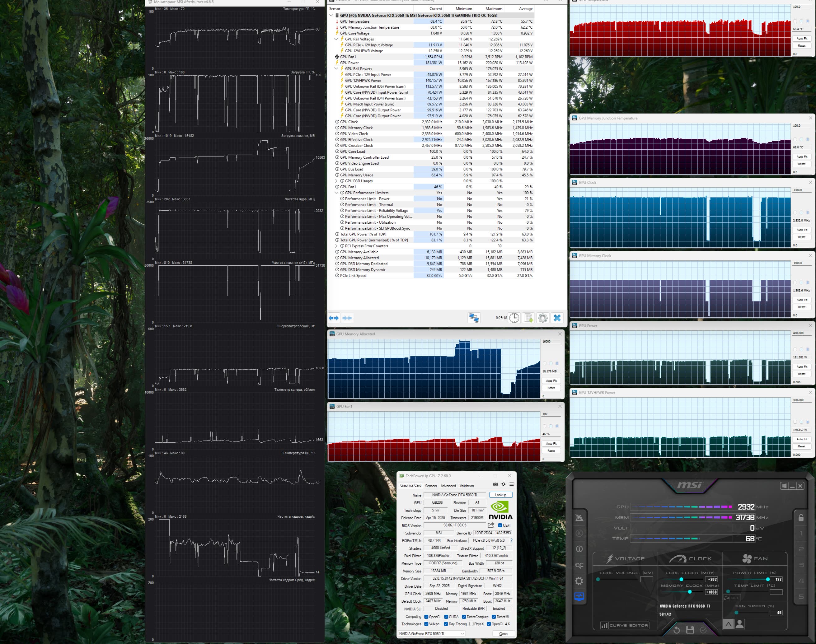The width and height of the screenshot is (816, 644).
Task: Switch to the Sensors tab in GPU-Z
Action: coord(431,486)
